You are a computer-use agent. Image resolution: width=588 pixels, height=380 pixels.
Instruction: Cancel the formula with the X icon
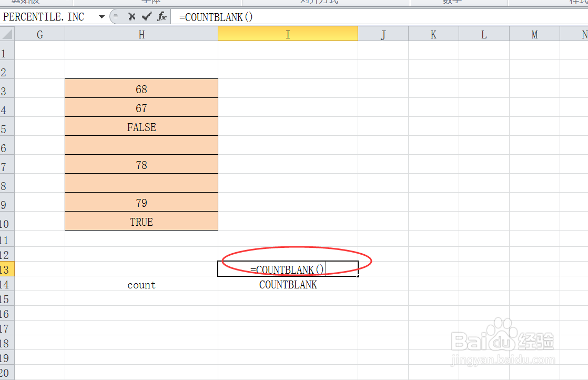pyautogui.click(x=131, y=16)
